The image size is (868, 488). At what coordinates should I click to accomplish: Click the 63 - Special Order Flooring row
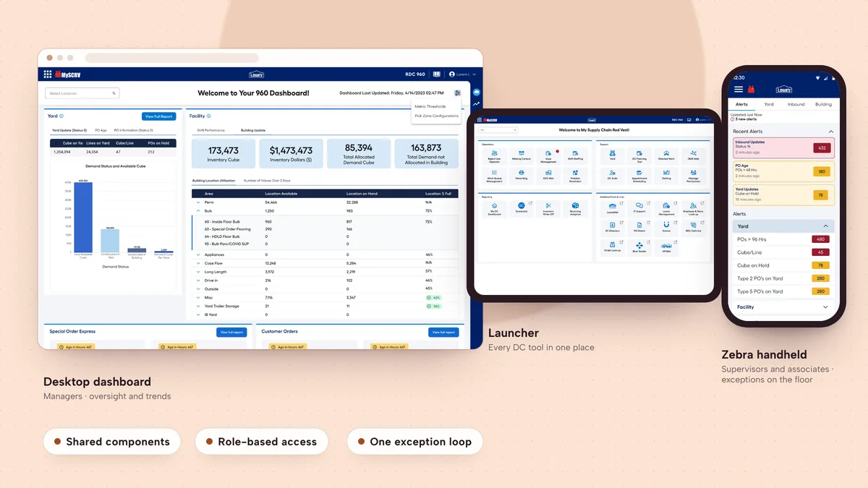coord(325,229)
